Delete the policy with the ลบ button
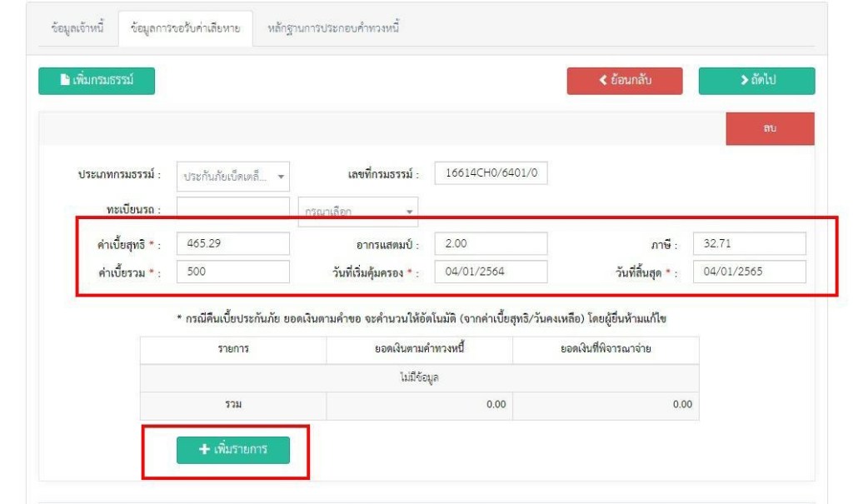Viewport: 853px width, 504px height. [770, 131]
